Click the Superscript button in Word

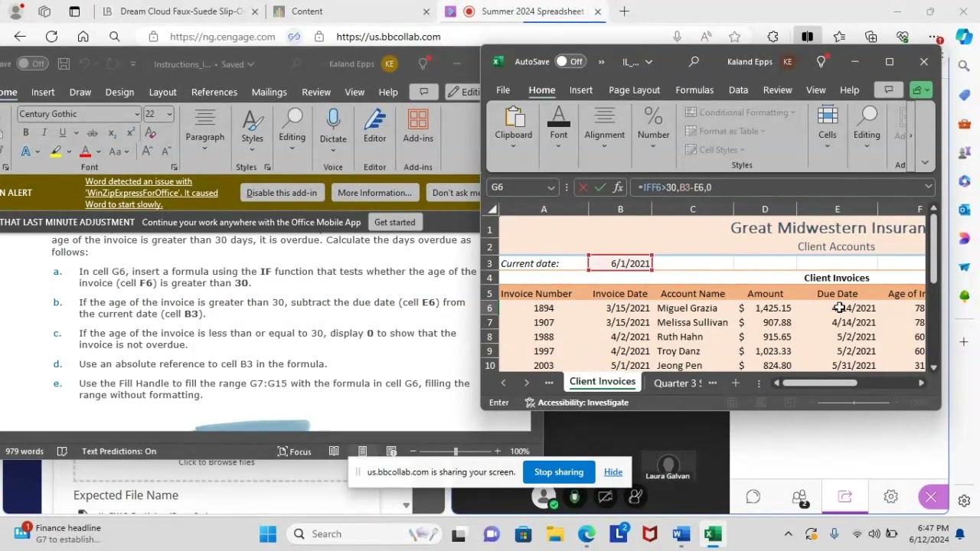point(131,132)
